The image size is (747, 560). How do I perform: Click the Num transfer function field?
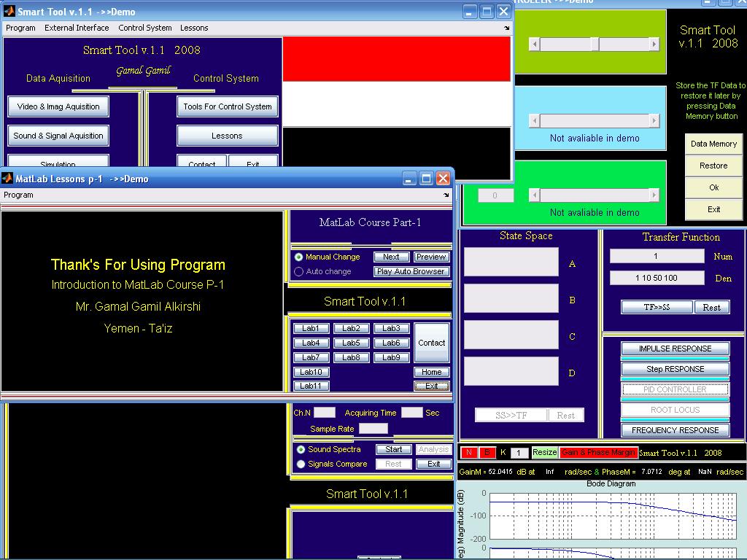coord(657,256)
